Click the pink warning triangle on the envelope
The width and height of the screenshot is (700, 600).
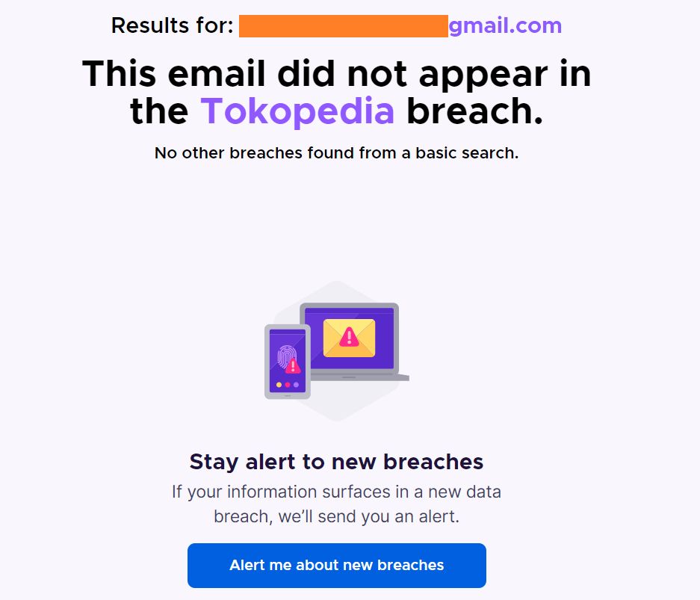pyautogui.click(x=349, y=337)
